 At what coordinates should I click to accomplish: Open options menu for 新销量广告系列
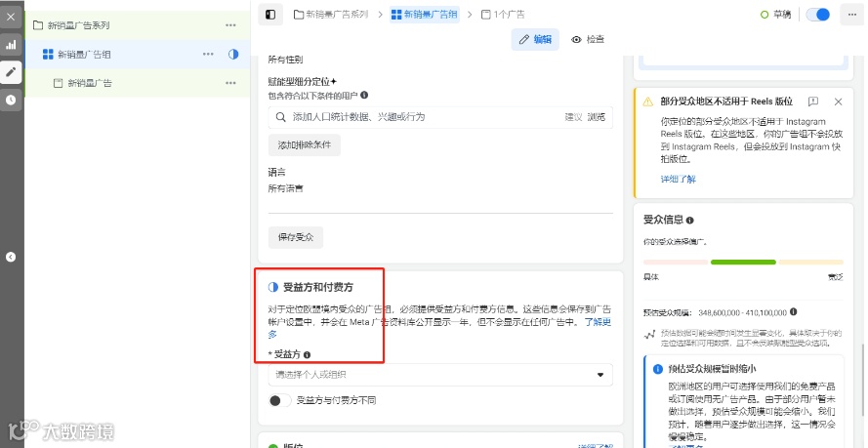point(230,25)
